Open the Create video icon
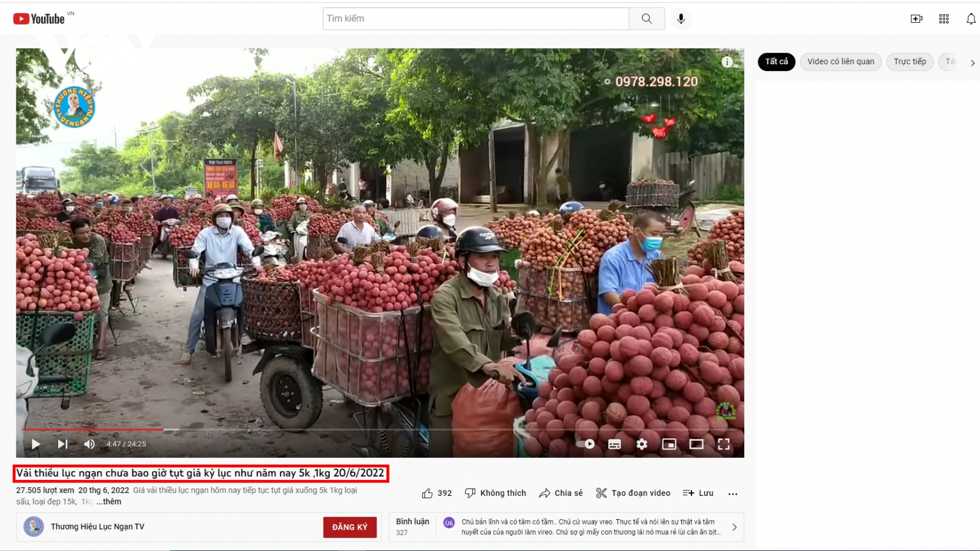This screenshot has width=980, height=551. (917, 18)
